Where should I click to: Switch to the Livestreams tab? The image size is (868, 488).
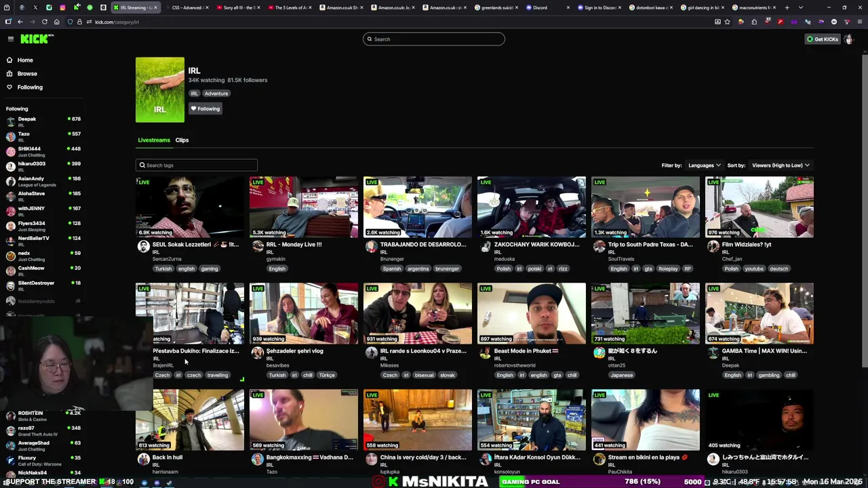coord(154,140)
